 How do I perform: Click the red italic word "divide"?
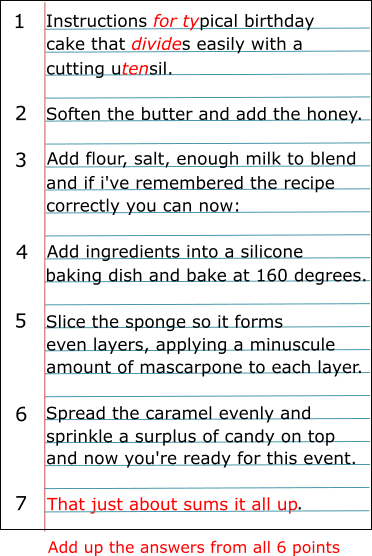pyautogui.click(x=156, y=44)
